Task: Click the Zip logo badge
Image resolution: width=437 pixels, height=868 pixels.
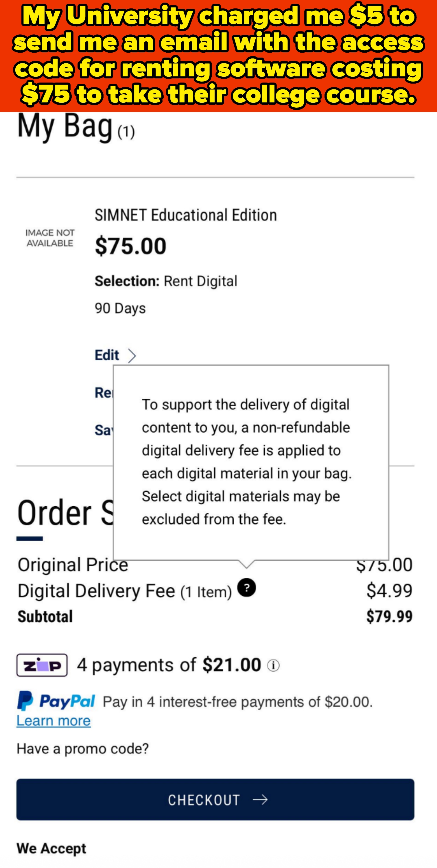Action: coord(42,665)
